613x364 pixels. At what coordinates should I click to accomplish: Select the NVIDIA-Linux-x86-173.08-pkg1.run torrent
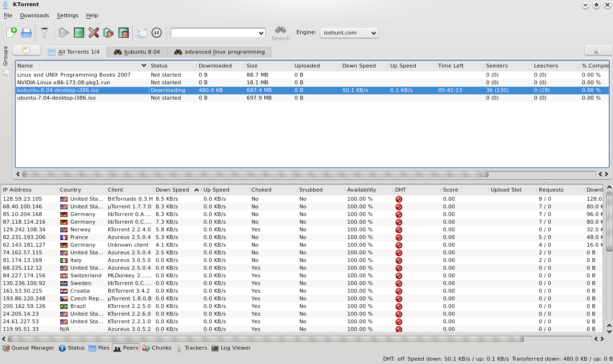312,82
